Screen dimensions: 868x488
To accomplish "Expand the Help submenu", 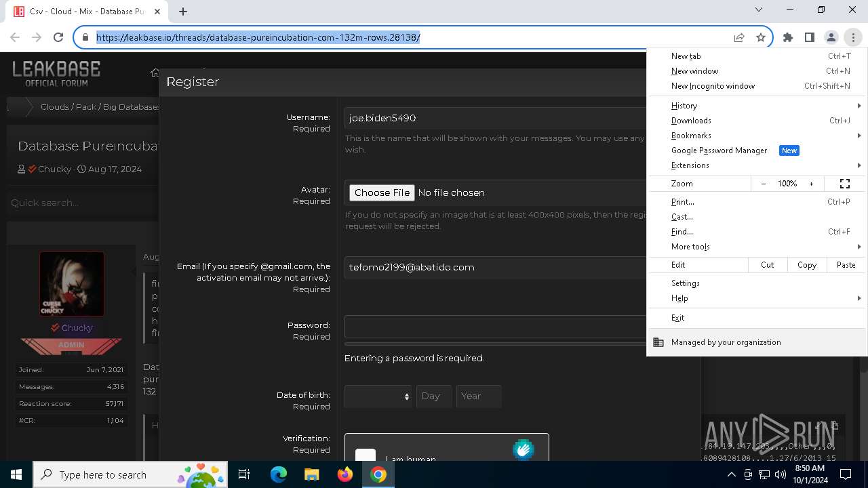I will pyautogui.click(x=757, y=298).
